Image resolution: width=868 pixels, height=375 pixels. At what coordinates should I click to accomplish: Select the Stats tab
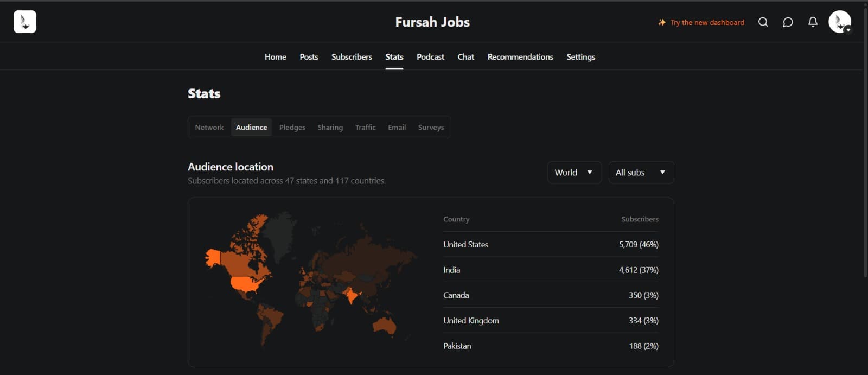394,56
